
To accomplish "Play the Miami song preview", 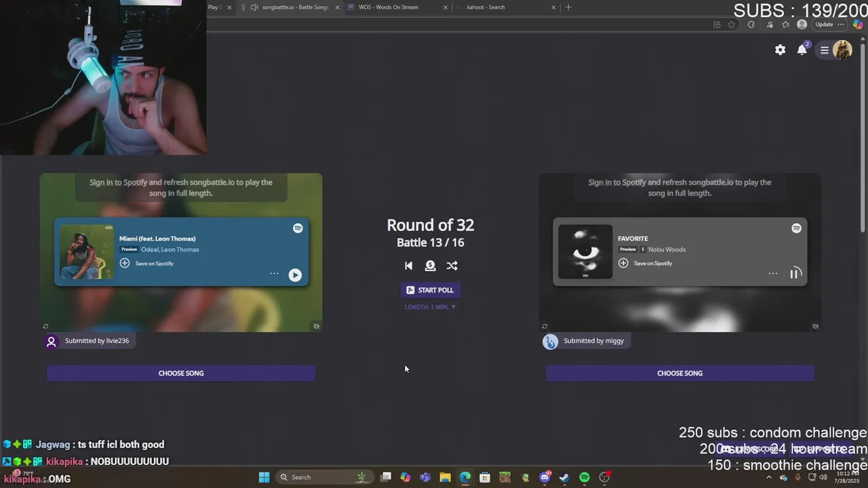I will click(295, 274).
